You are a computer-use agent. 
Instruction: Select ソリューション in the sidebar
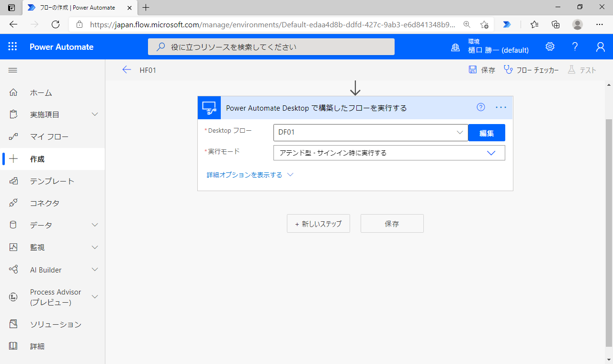(x=53, y=324)
